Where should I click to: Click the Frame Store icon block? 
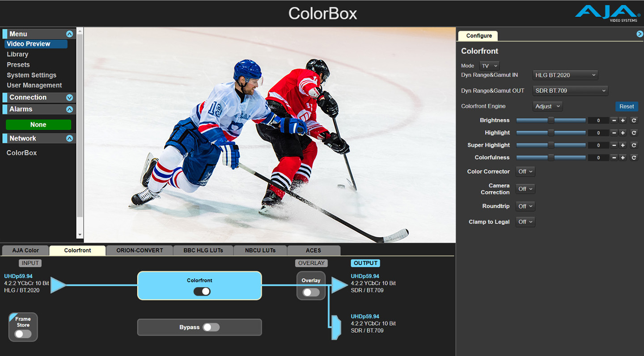click(x=23, y=327)
